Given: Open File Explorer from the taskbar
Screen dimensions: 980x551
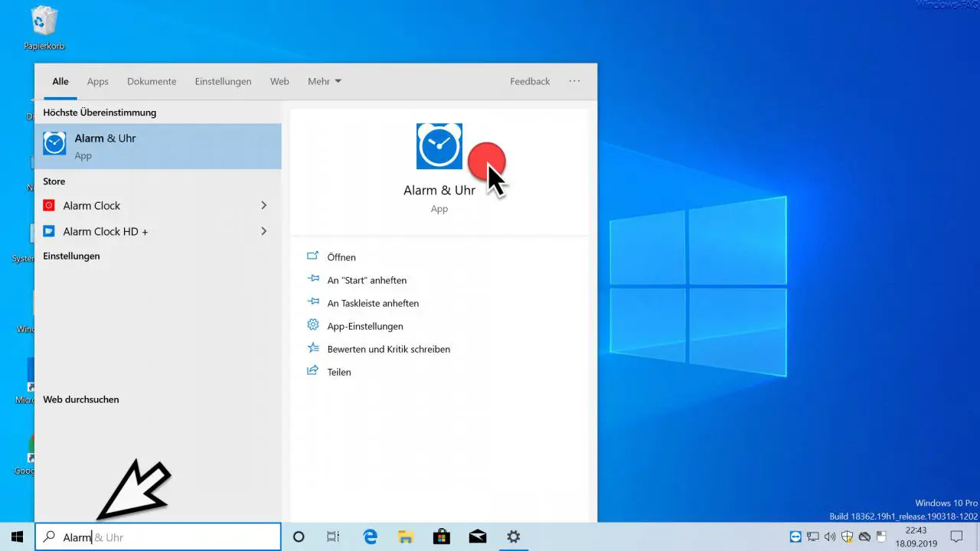Looking at the screenshot, I should pyautogui.click(x=406, y=537).
